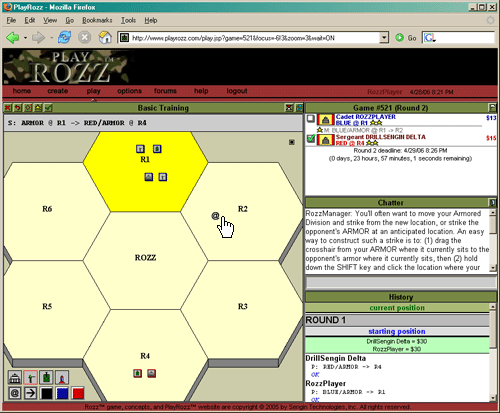Pick the blue color swatch

pyautogui.click(x=62, y=393)
